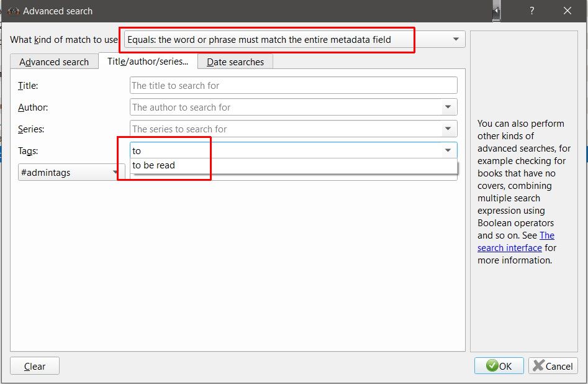Click the Title search input field

point(293,85)
